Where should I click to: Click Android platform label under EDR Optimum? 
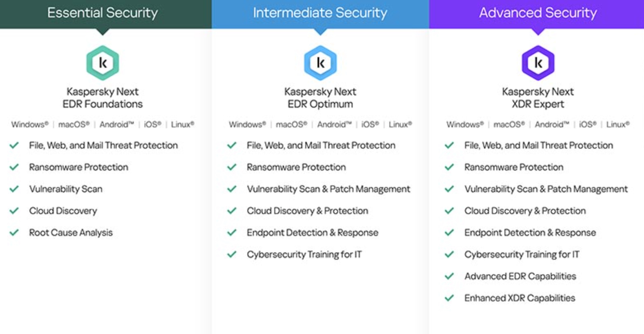click(334, 125)
